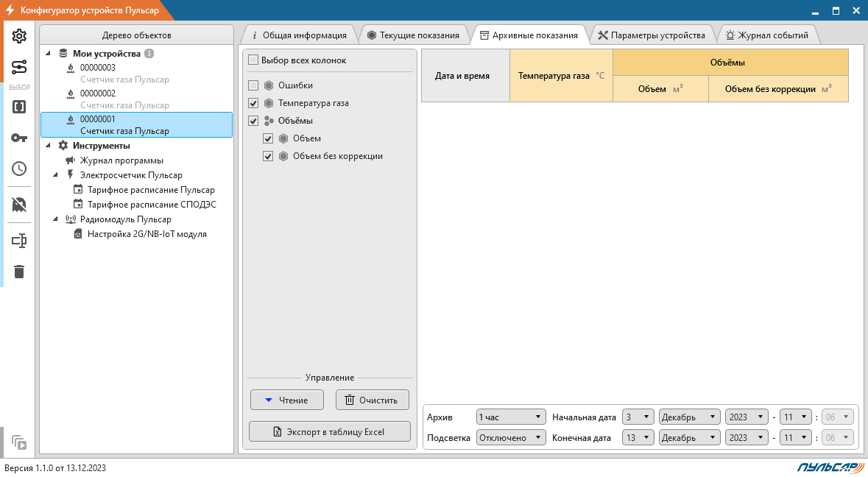Click calendar icon of Тарифное расписание Пульсар
Image resolution: width=868 pixels, height=477 pixels.
(78, 190)
